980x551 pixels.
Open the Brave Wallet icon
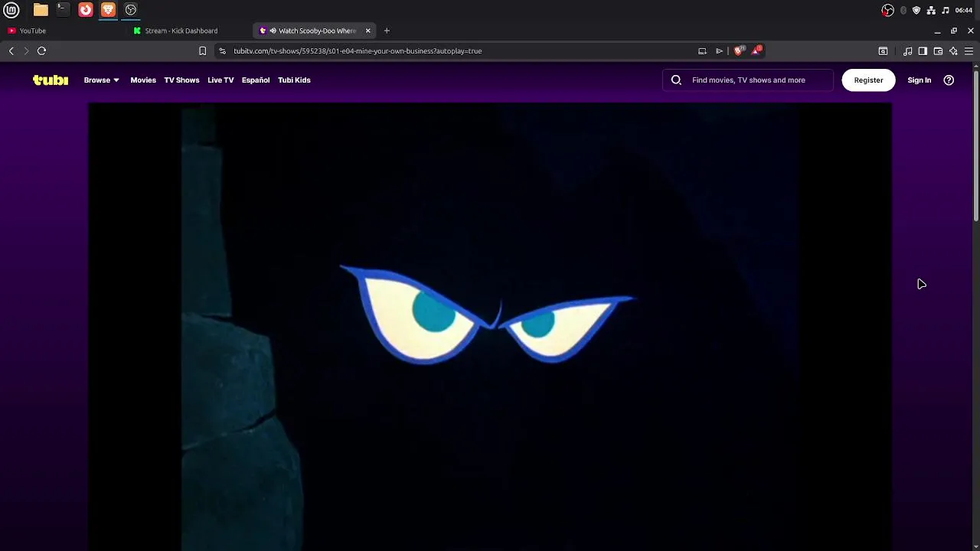[x=938, y=51]
